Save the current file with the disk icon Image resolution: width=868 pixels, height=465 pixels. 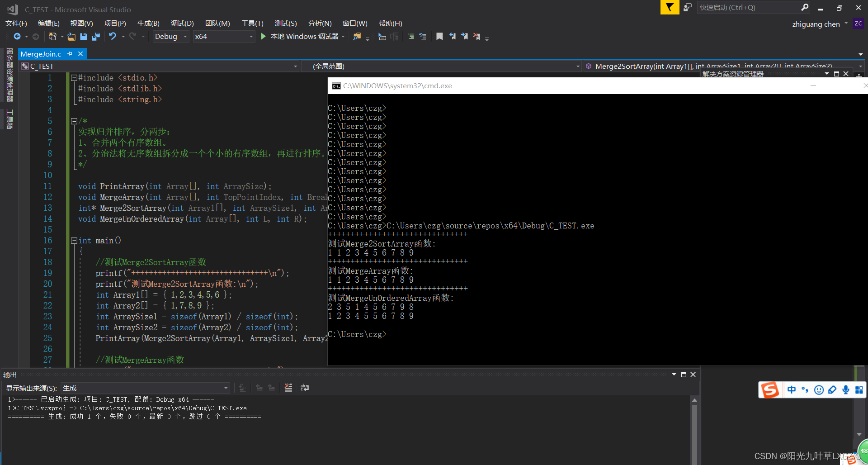click(x=84, y=37)
